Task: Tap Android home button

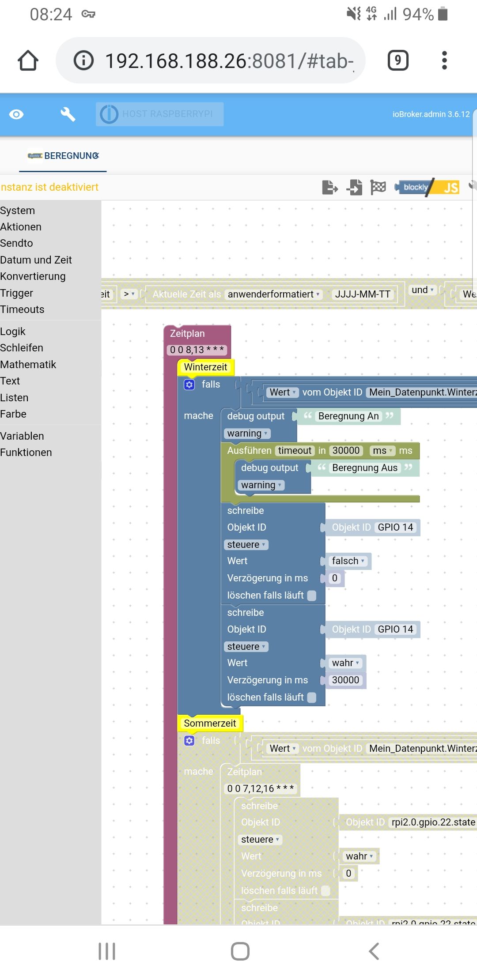Action: coord(240,951)
